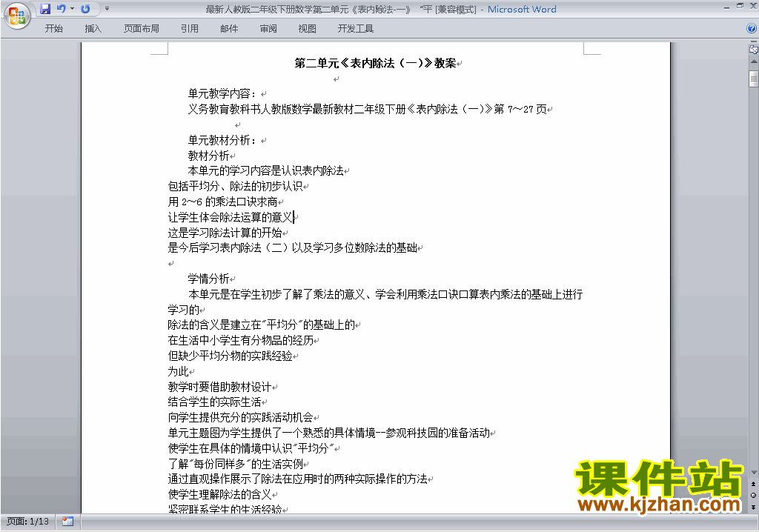Click the line 除法的含义是建立在"平均分"的基础上的

pos(262,325)
